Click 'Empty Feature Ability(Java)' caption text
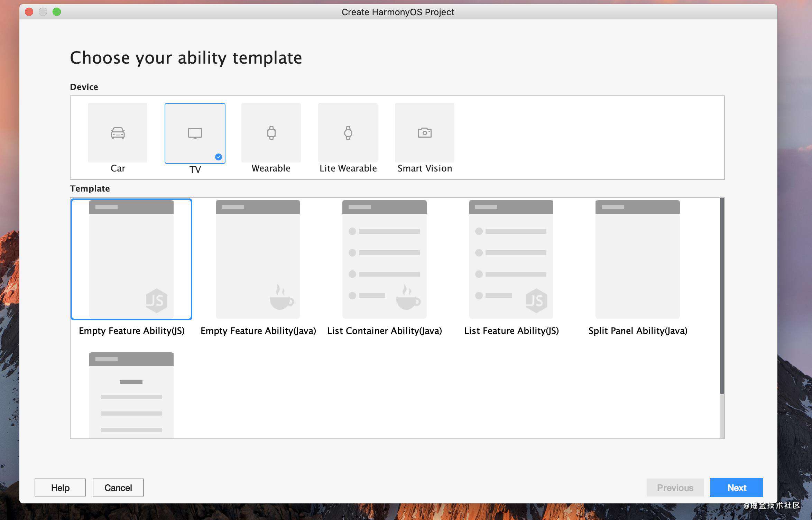This screenshot has height=520, width=812. point(258,331)
